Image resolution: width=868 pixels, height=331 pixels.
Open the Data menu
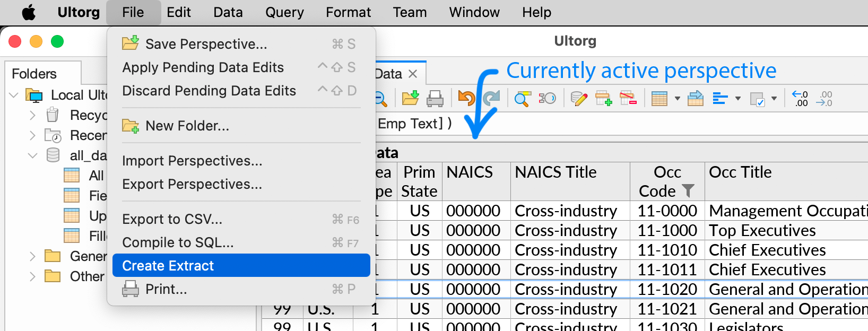click(228, 12)
